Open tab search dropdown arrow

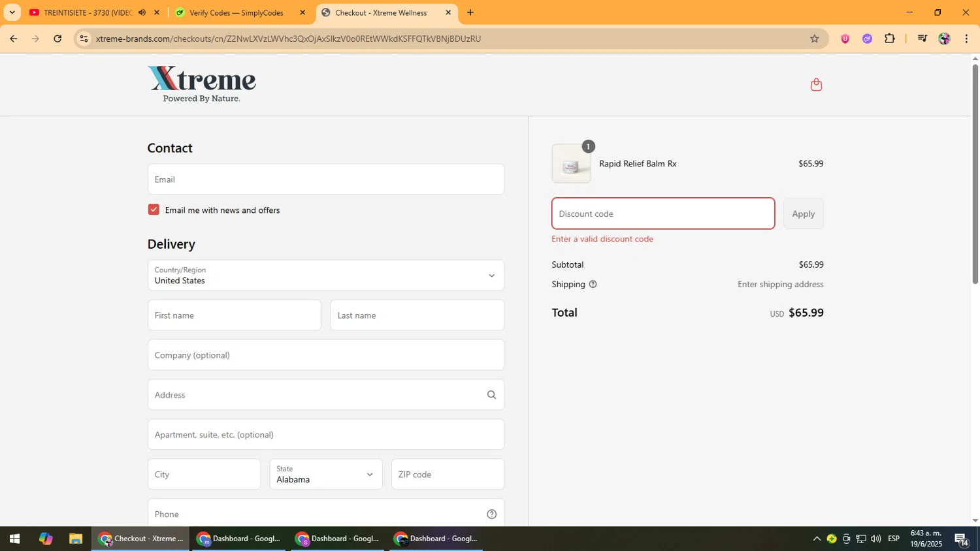12,12
